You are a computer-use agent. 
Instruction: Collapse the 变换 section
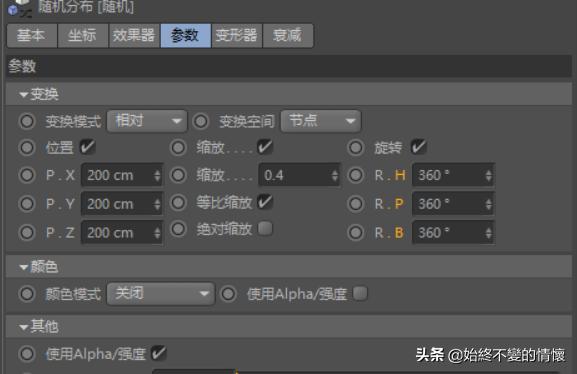click(24, 95)
